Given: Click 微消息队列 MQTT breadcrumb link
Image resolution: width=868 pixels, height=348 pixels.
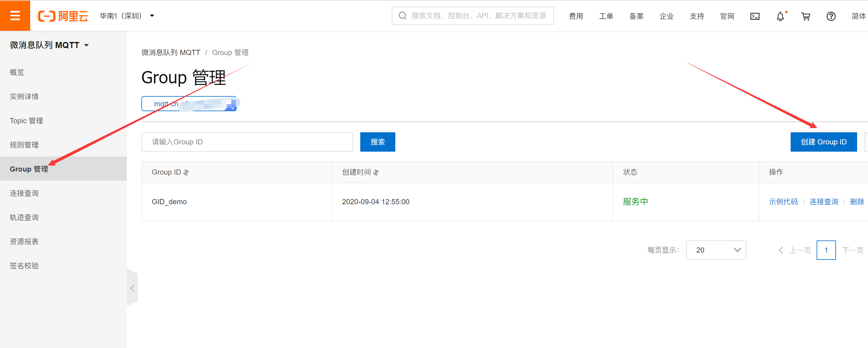Looking at the screenshot, I should click(x=170, y=53).
